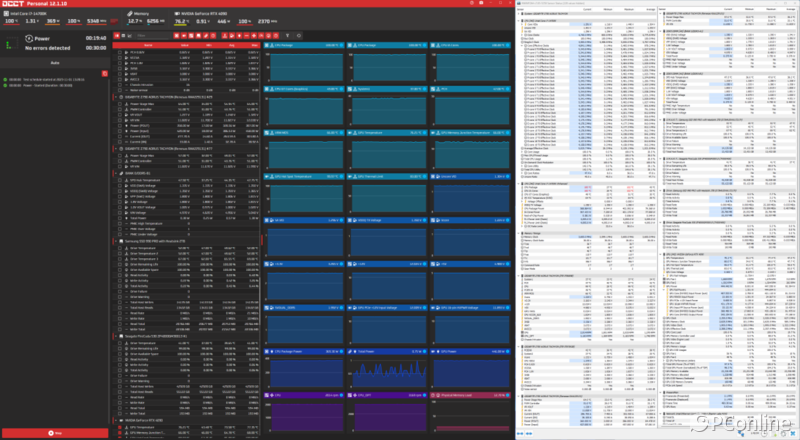Tick the PMIC High Temperature checkbox

[120, 224]
